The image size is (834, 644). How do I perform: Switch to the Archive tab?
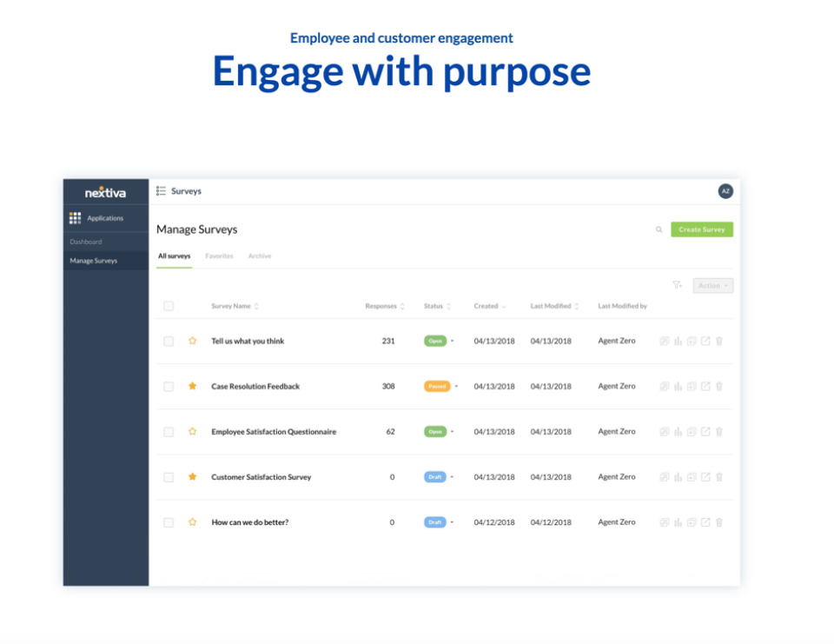(259, 256)
